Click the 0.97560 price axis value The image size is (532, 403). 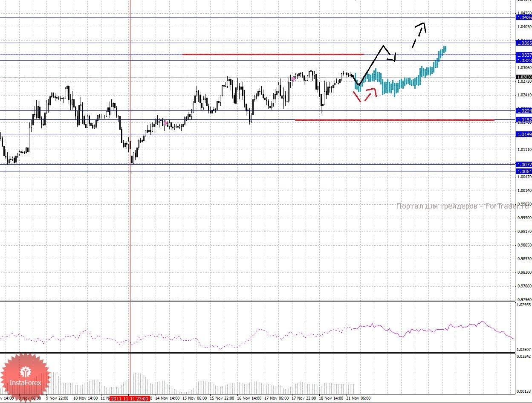(524, 300)
